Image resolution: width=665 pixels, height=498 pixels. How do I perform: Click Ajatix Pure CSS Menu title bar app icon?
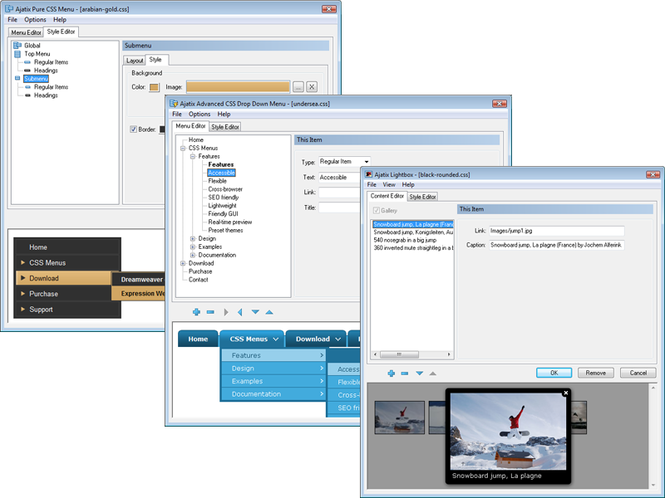[9, 8]
